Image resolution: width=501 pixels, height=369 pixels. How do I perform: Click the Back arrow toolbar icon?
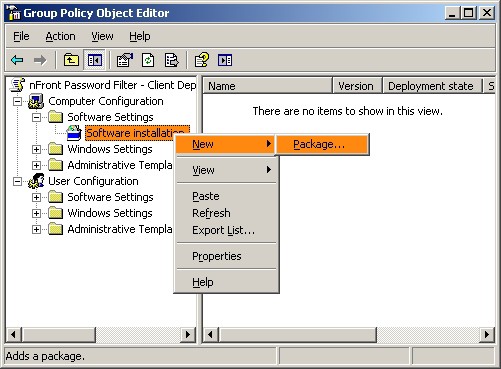[17, 60]
